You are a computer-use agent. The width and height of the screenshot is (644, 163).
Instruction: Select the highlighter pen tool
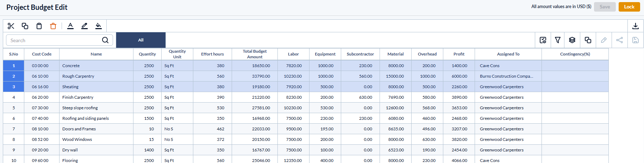(85, 26)
